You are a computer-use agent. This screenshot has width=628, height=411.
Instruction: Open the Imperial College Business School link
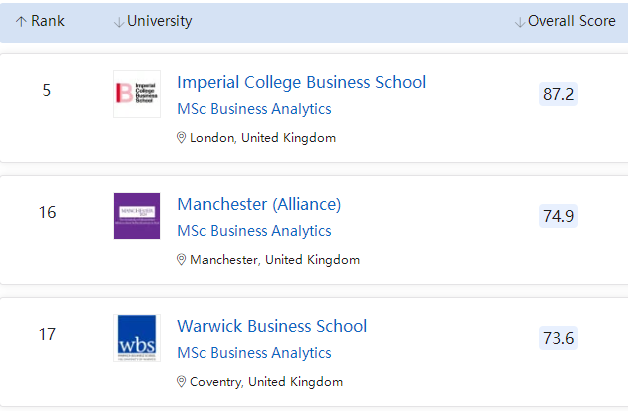pyautogui.click(x=301, y=82)
